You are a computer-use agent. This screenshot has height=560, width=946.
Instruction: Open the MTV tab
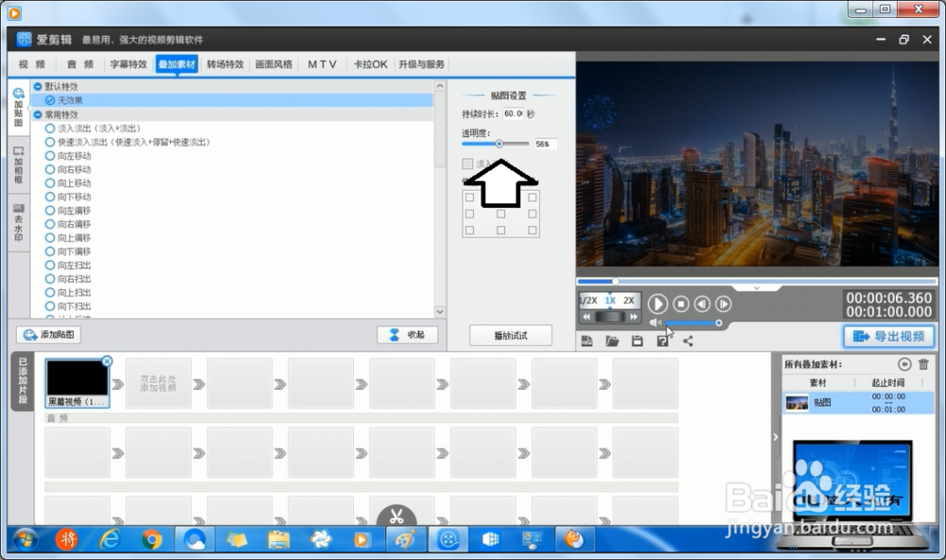tap(323, 64)
